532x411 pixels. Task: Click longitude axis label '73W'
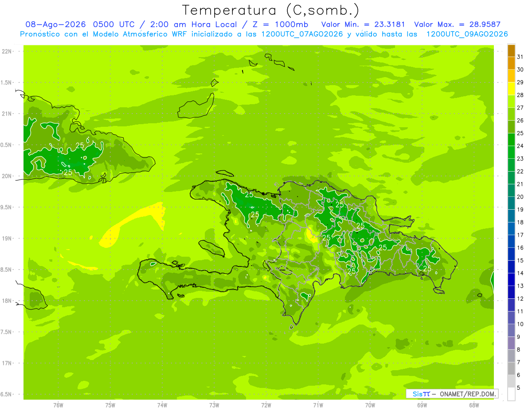[x=214, y=405]
